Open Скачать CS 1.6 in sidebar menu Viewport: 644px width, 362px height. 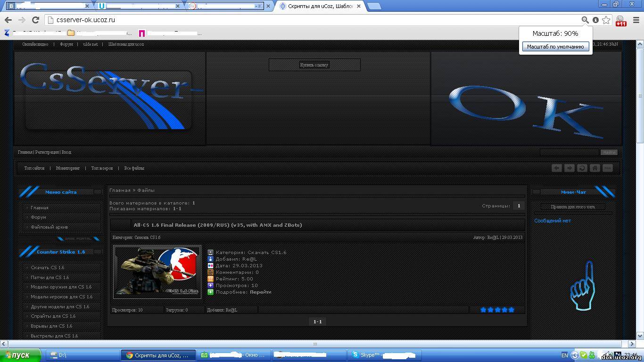(x=47, y=268)
